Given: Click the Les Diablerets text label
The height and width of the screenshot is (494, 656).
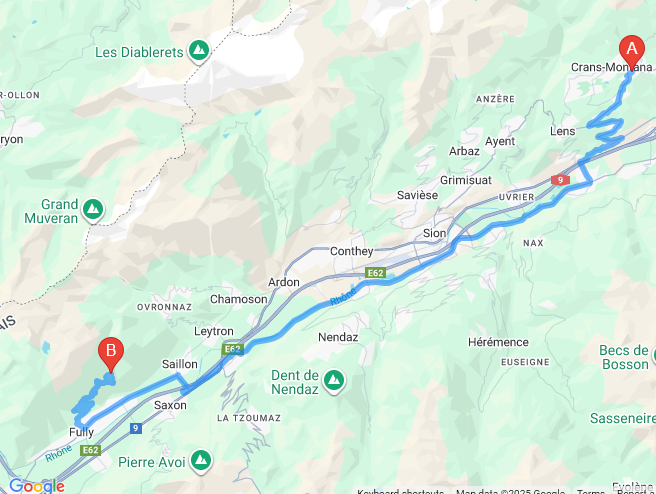Looking at the screenshot, I should tap(139, 52).
